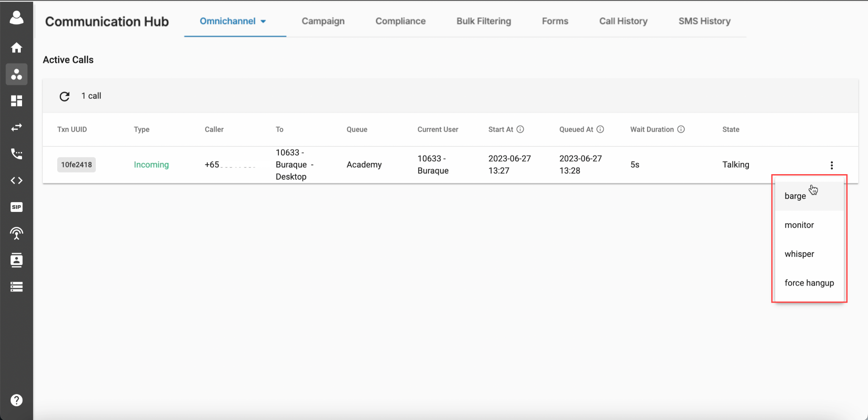This screenshot has height=420, width=868.
Task: Open the SMS History tab
Action: pyautogui.click(x=704, y=21)
